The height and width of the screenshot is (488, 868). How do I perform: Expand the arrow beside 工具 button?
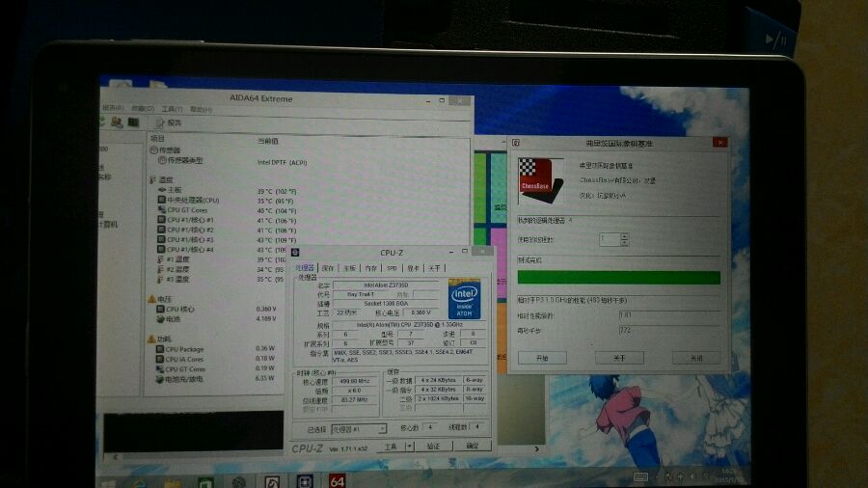tap(410, 446)
